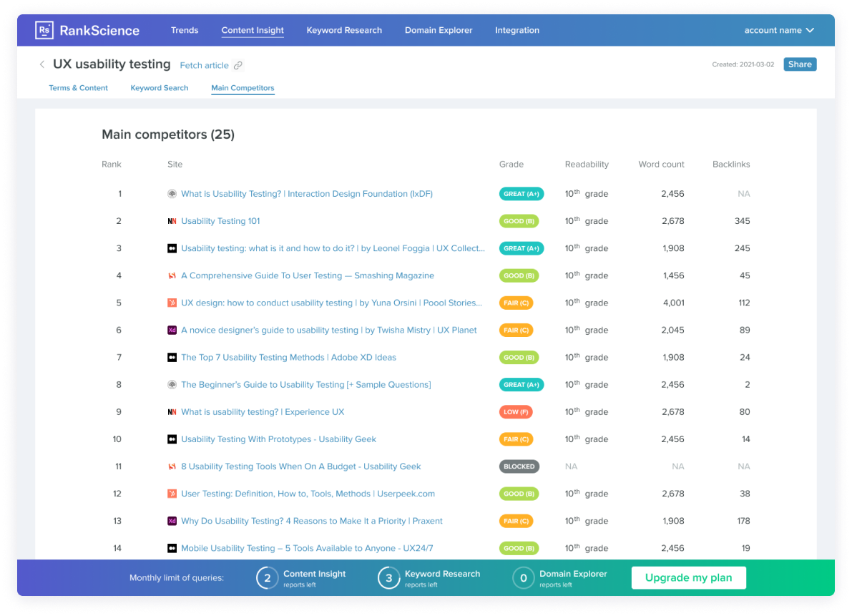Click the UX24/7 favicon on rank 14 row
This screenshot has height=616, width=852.
point(171,548)
